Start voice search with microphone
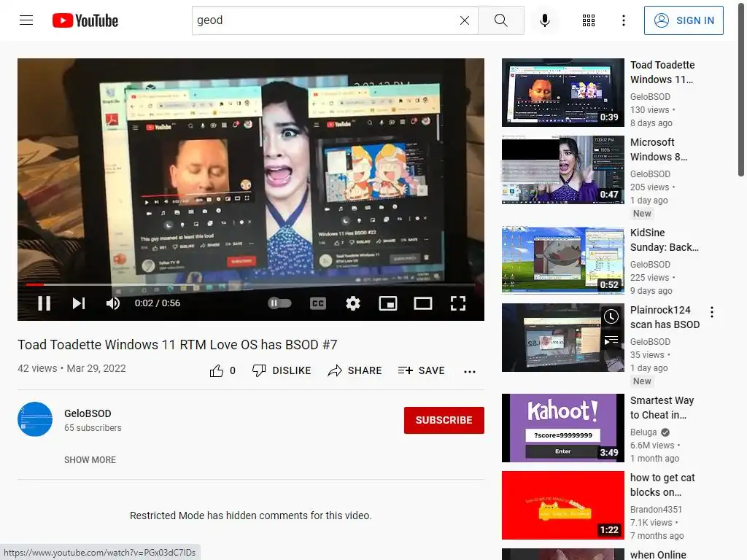747x560 pixels. [x=545, y=20]
